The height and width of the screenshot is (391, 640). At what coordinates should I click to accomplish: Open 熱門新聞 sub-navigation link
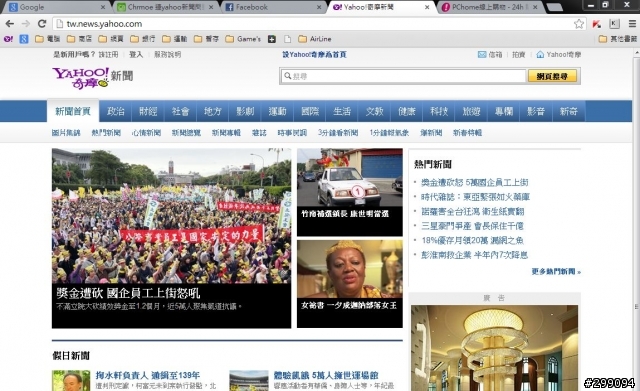click(x=106, y=133)
